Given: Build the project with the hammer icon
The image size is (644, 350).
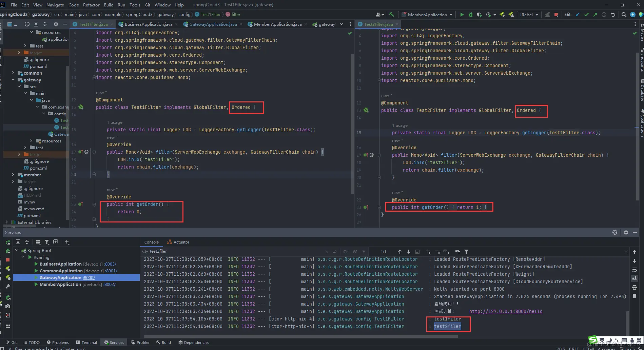Looking at the screenshot, I should click(392, 15).
